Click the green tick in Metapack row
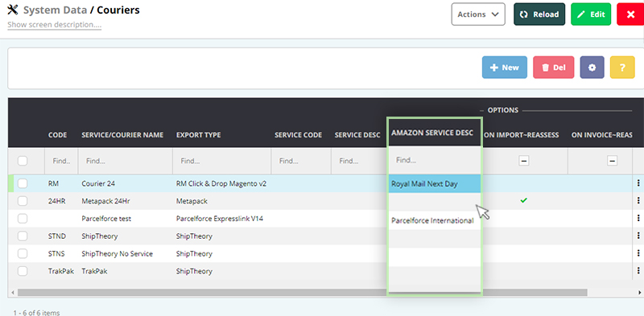 [524, 201]
